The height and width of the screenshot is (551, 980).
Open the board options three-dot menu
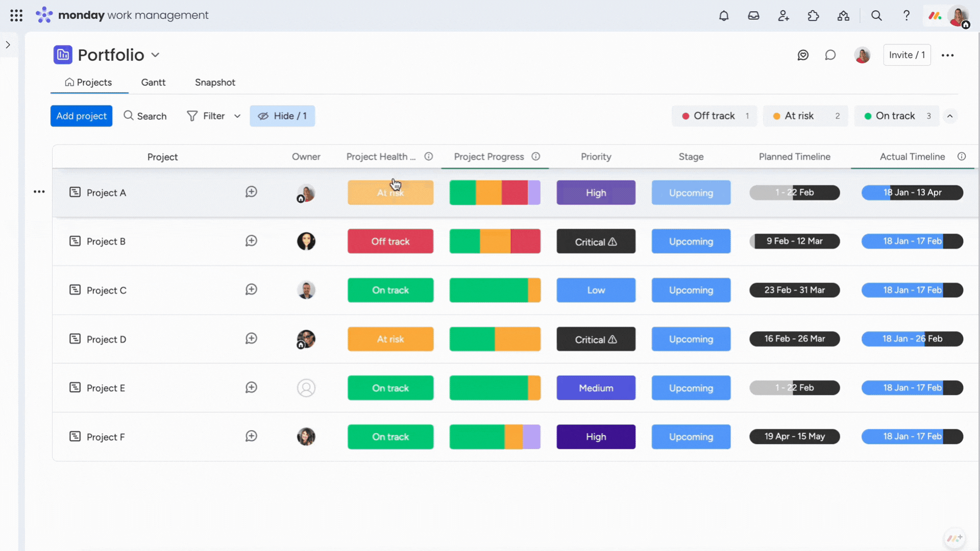click(x=948, y=55)
